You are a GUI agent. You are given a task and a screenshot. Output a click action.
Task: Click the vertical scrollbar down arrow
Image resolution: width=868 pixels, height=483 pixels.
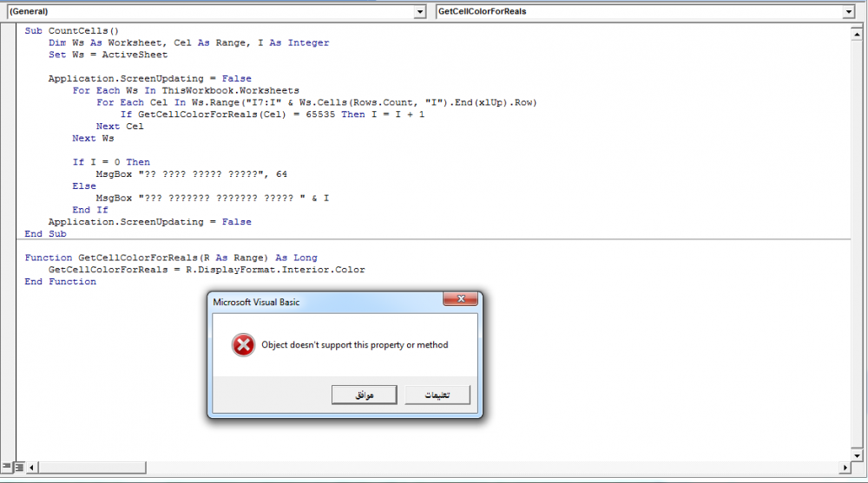[x=857, y=456]
